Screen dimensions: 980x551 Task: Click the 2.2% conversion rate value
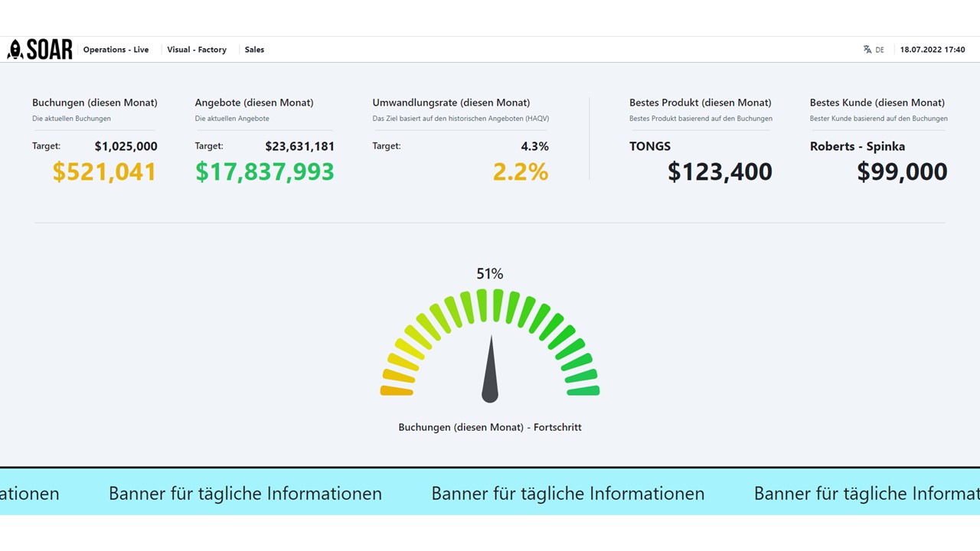pos(521,171)
